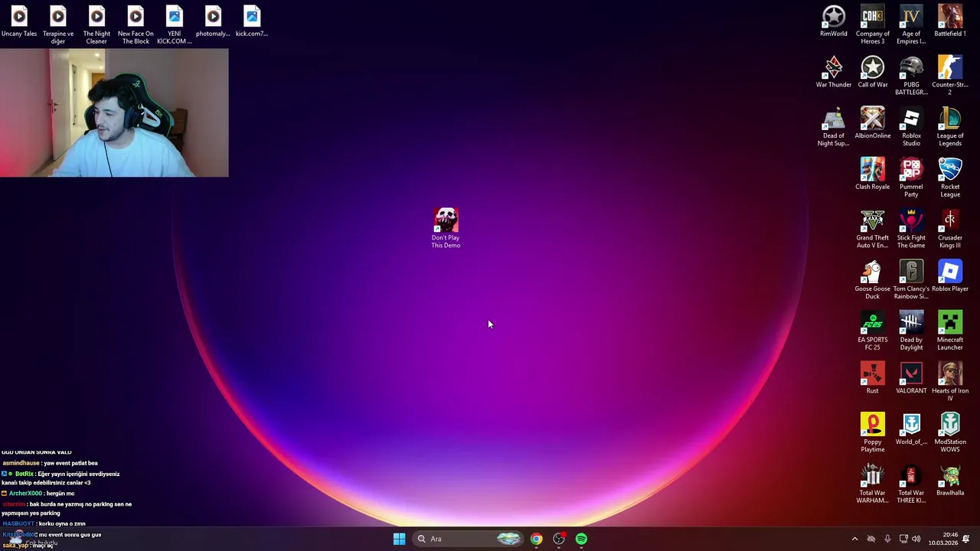Select Rocket League icon
The height and width of the screenshot is (551, 980).
pos(950,178)
